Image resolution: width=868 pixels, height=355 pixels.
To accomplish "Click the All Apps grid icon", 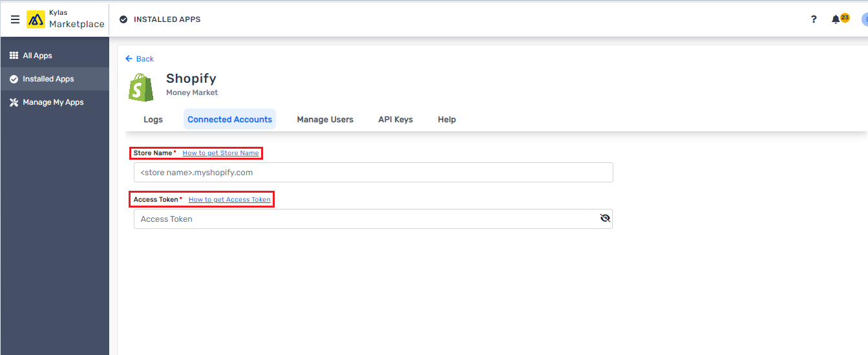I will pos(14,56).
